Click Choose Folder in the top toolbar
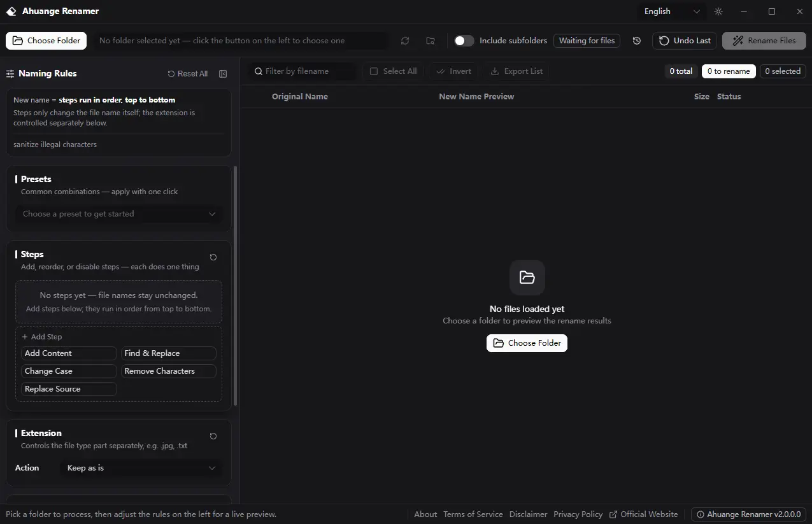 click(46, 41)
